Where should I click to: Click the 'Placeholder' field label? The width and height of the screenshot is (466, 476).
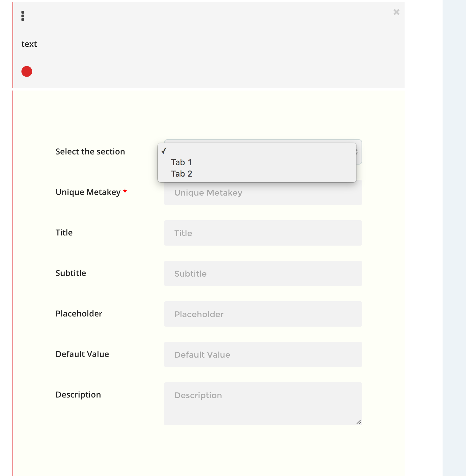(79, 314)
